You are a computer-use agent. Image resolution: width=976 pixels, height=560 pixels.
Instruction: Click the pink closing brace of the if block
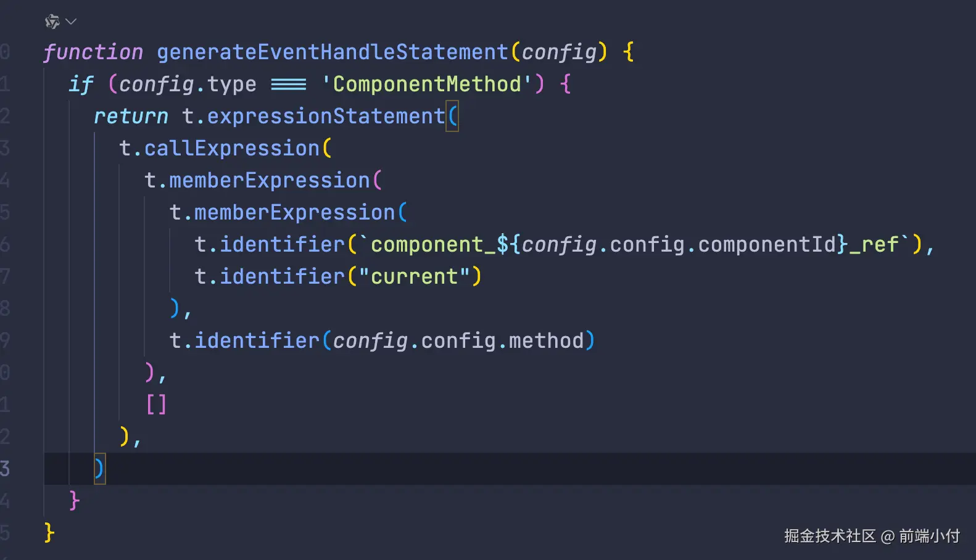pyautogui.click(x=75, y=501)
